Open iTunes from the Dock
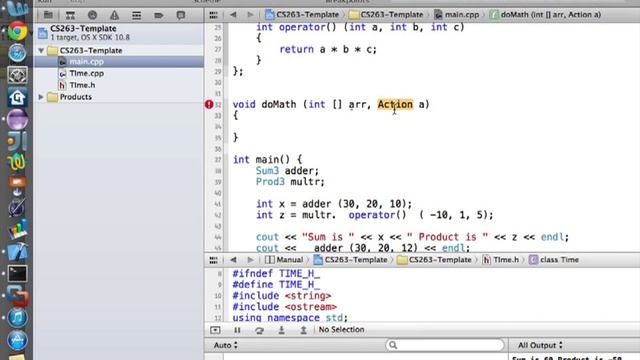The image size is (640, 360). pos(17,318)
